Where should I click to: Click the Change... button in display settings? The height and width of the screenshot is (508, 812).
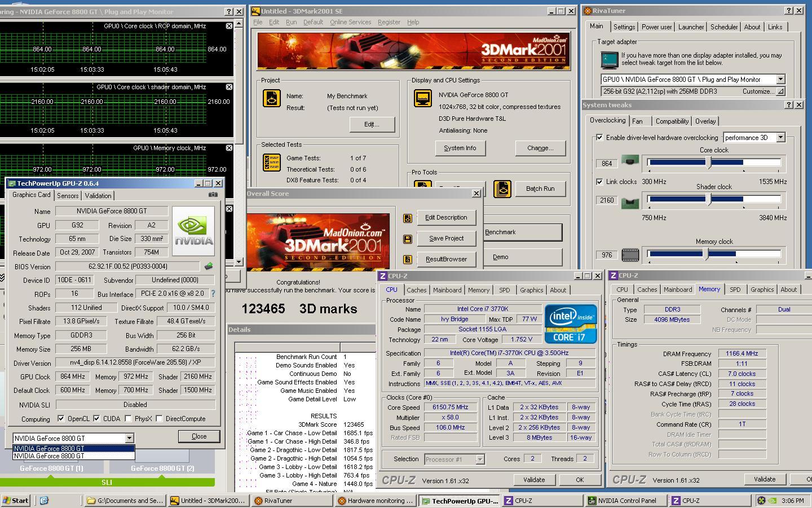click(x=540, y=148)
